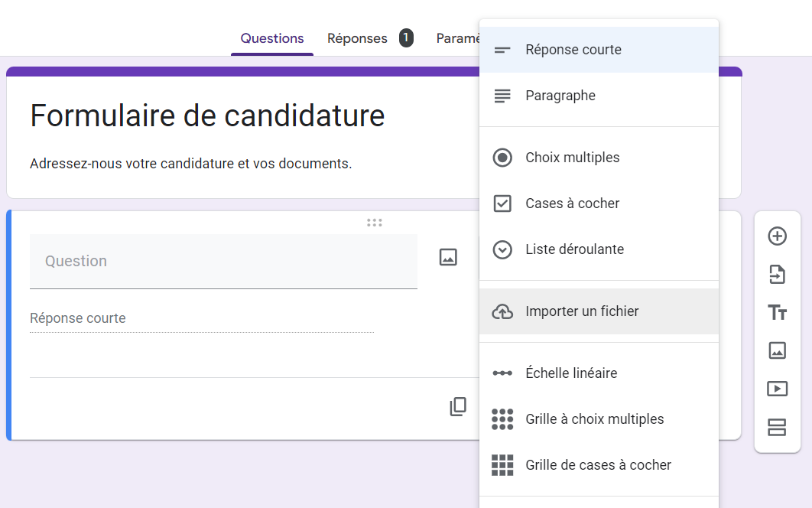Select Liste déroulante from type menu
This screenshot has width=812, height=508.
click(574, 249)
